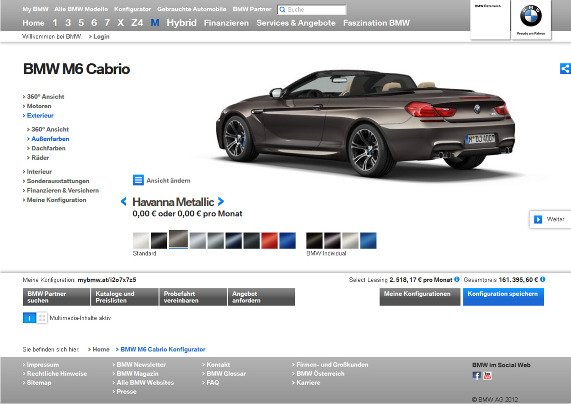571x404 pixels.
Task: Open Faszination BMW menu
Action: [x=376, y=23]
